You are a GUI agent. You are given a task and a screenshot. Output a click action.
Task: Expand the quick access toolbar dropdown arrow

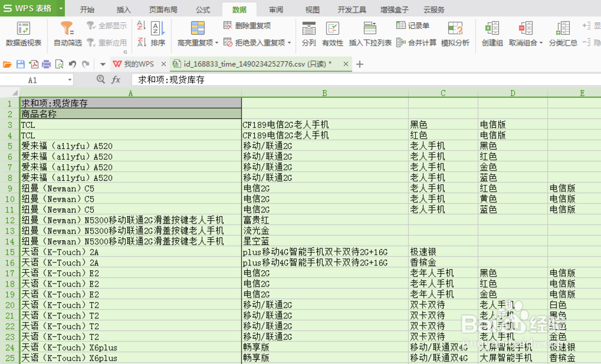102,64
